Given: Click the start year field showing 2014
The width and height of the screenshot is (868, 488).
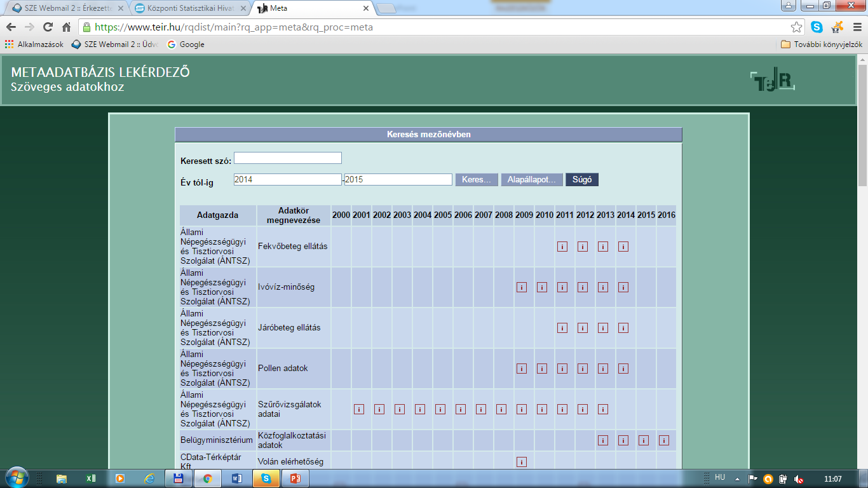Looking at the screenshot, I should tap(288, 180).
